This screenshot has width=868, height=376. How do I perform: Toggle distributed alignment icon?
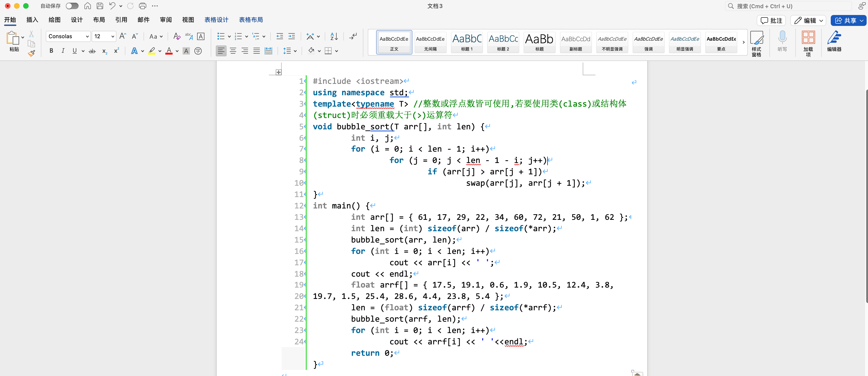click(268, 51)
